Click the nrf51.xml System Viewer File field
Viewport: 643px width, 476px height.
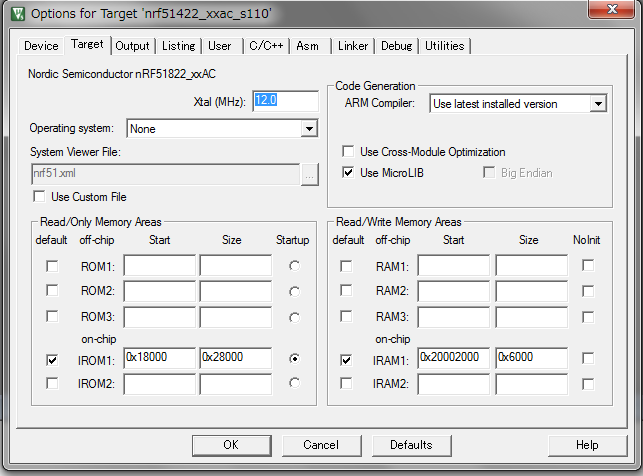pos(166,174)
